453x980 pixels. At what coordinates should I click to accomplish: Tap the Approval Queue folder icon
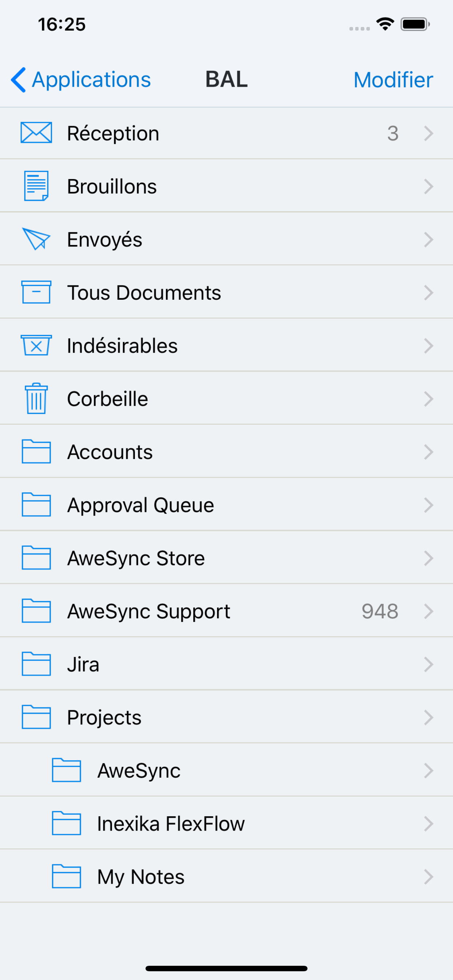click(36, 505)
